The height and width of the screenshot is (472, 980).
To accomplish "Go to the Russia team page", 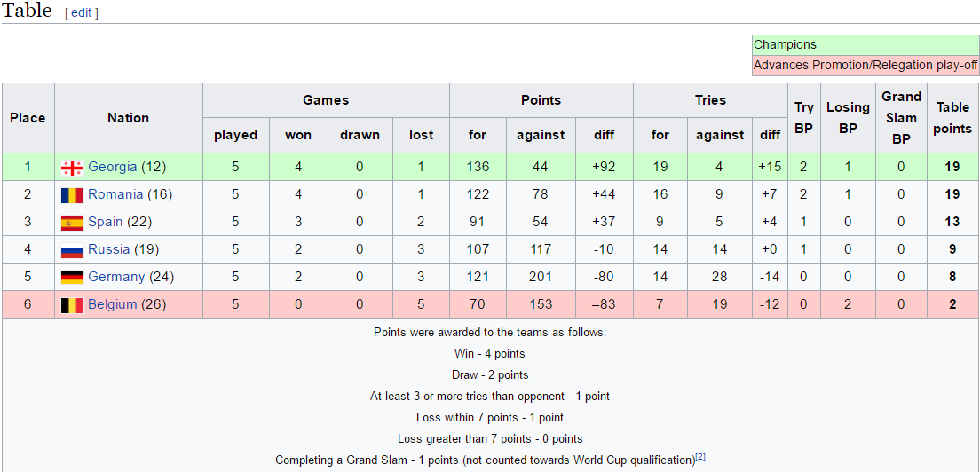I will point(109,249).
